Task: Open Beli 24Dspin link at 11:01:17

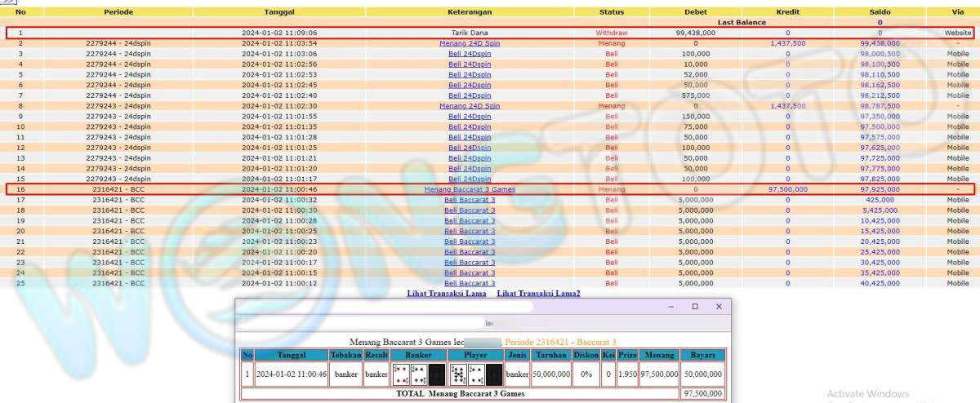Action: 470,179
